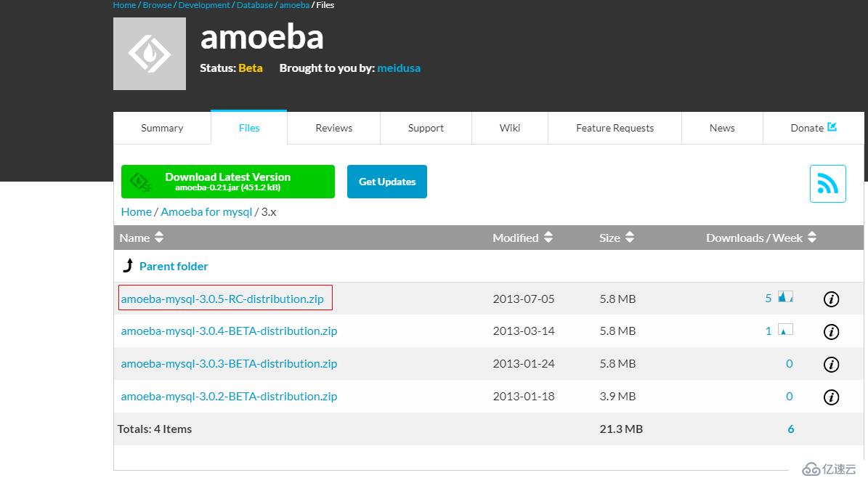This screenshot has width=868, height=478.
Task: Sort by Downloads / Week arrows
Action: coord(812,238)
